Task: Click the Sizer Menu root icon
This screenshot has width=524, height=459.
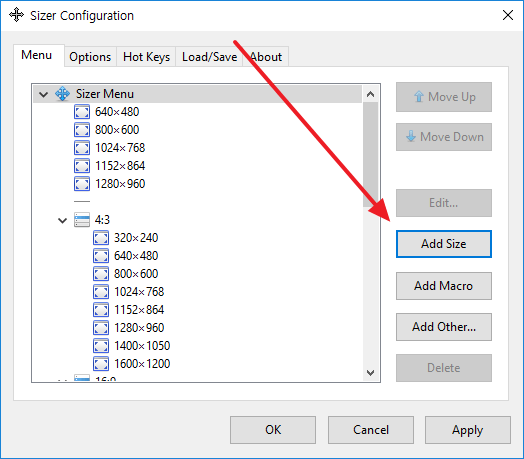Action: pyautogui.click(x=62, y=94)
